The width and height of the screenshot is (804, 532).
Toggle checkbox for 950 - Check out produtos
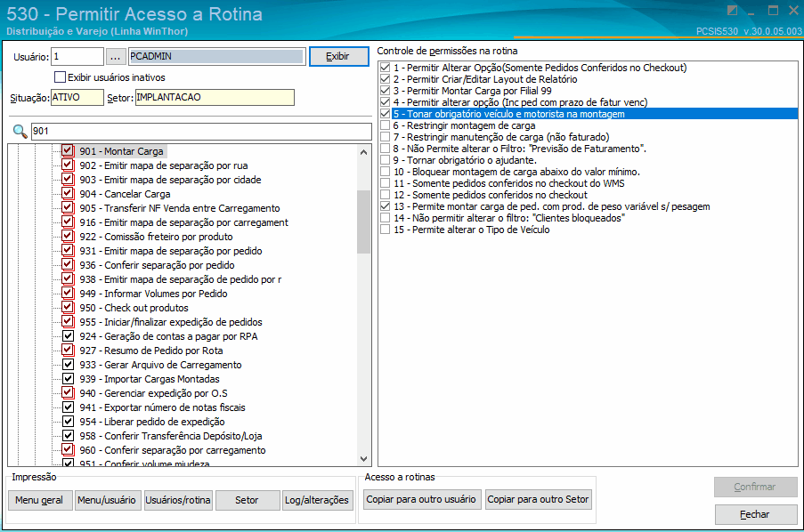pos(68,308)
